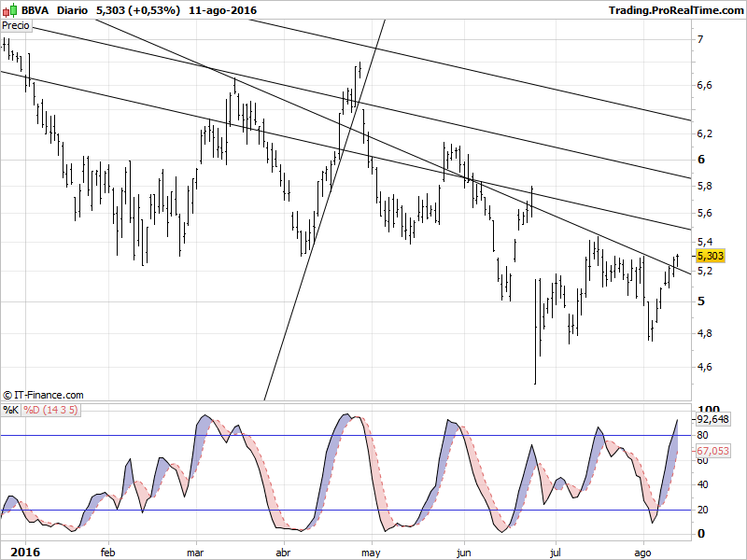This screenshot has height=560, width=747.
Task: Click the 5,303 (+0,53%) price quote in header
Action: pos(138,10)
